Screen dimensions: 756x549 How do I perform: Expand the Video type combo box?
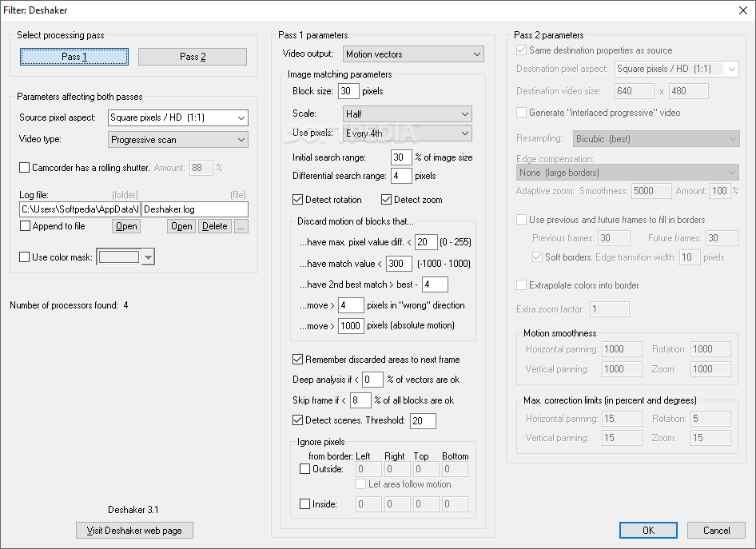coord(178,140)
